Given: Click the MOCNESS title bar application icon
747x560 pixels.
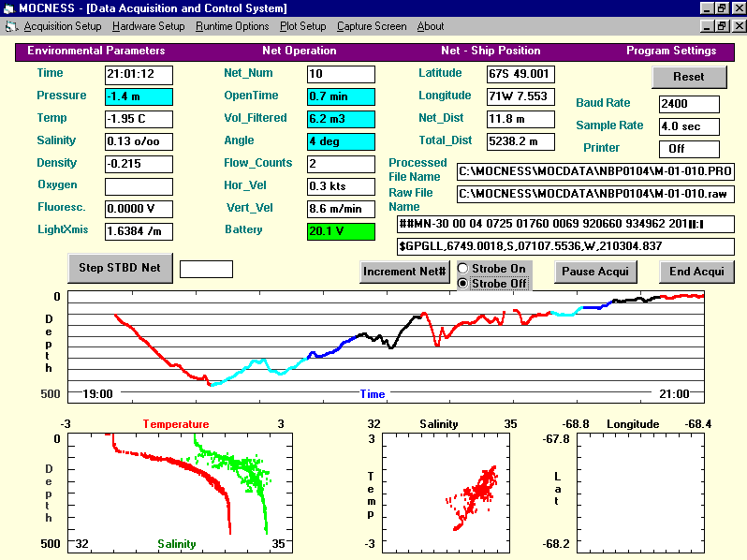Looking at the screenshot, I should (8, 8).
